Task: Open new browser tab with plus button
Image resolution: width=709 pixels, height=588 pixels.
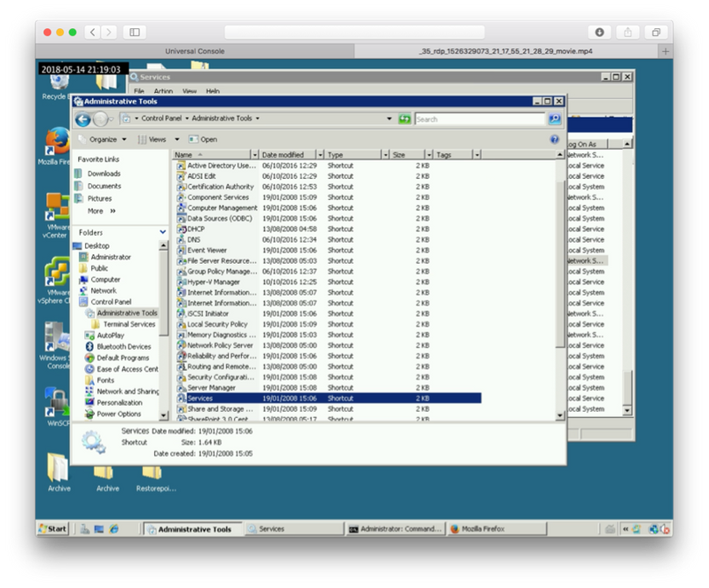Action: tap(666, 51)
